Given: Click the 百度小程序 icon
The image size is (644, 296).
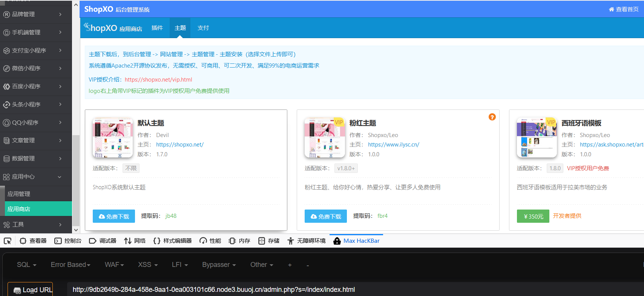Looking at the screenshot, I should [x=6, y=86].
